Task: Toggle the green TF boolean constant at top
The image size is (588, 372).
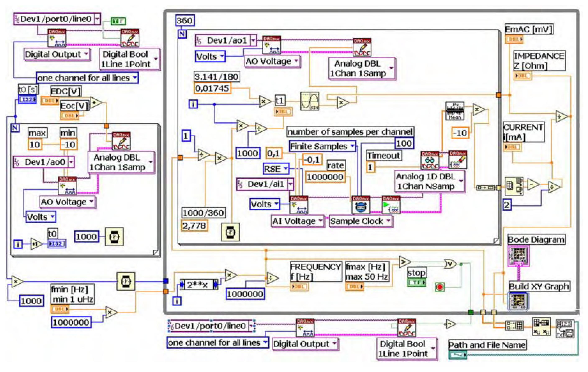Action: 119,21
